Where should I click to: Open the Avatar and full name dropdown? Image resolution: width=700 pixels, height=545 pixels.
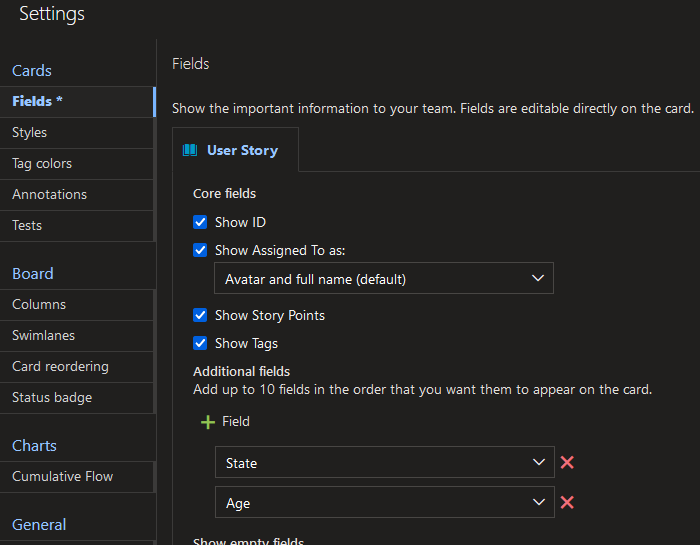click(384, 279)
